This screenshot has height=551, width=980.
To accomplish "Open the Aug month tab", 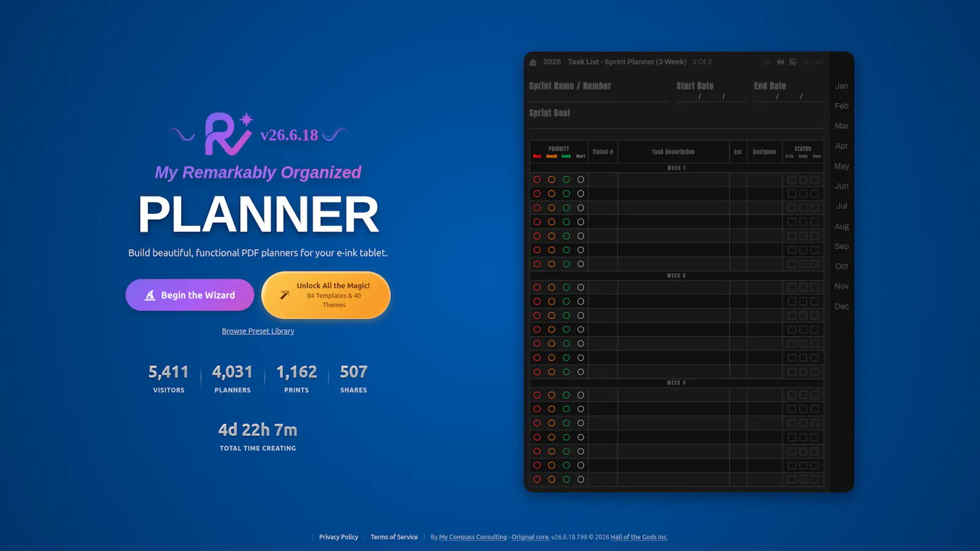I will click(842, 227).
